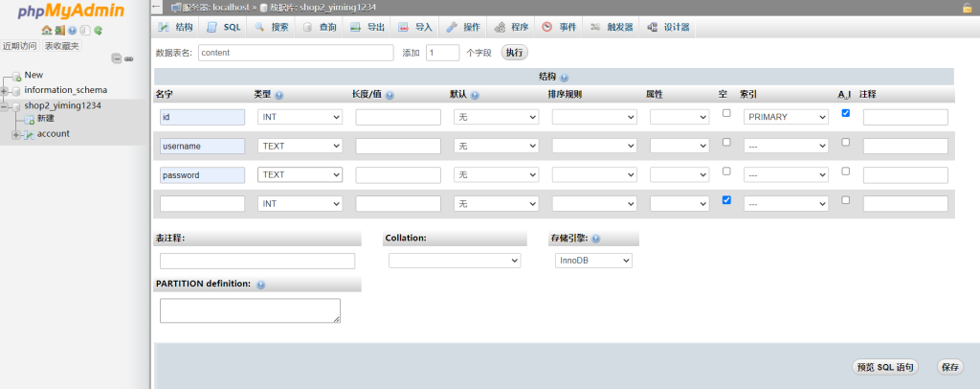Expand the information_schema database tree node

5,91
